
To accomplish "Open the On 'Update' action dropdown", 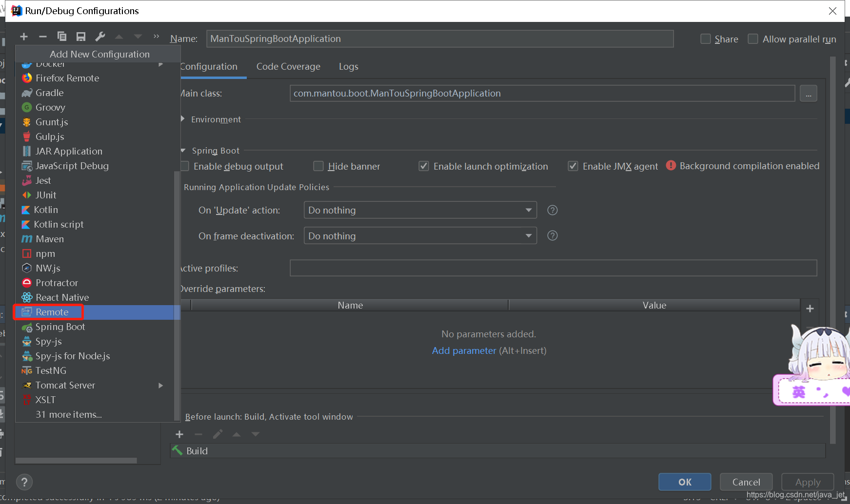I will (420, 210).
